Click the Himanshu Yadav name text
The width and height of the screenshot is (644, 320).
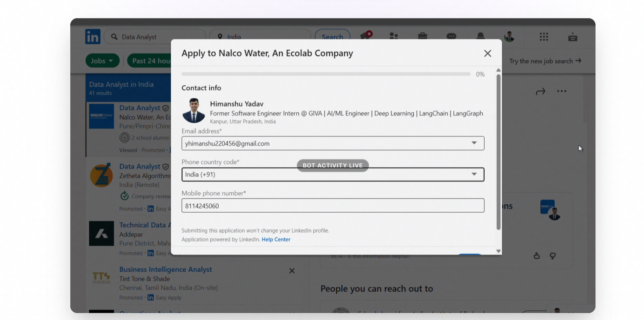pos(237,104)
